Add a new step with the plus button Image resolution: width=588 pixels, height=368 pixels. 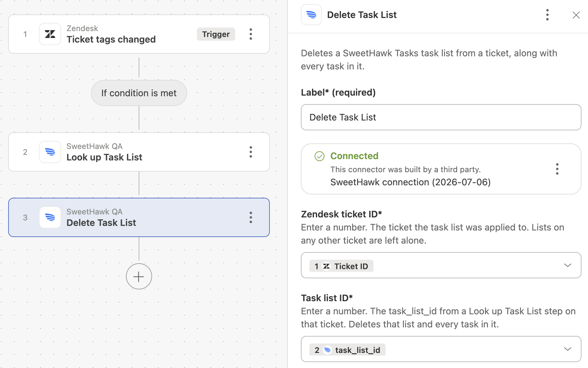click(x=139, y=276)
